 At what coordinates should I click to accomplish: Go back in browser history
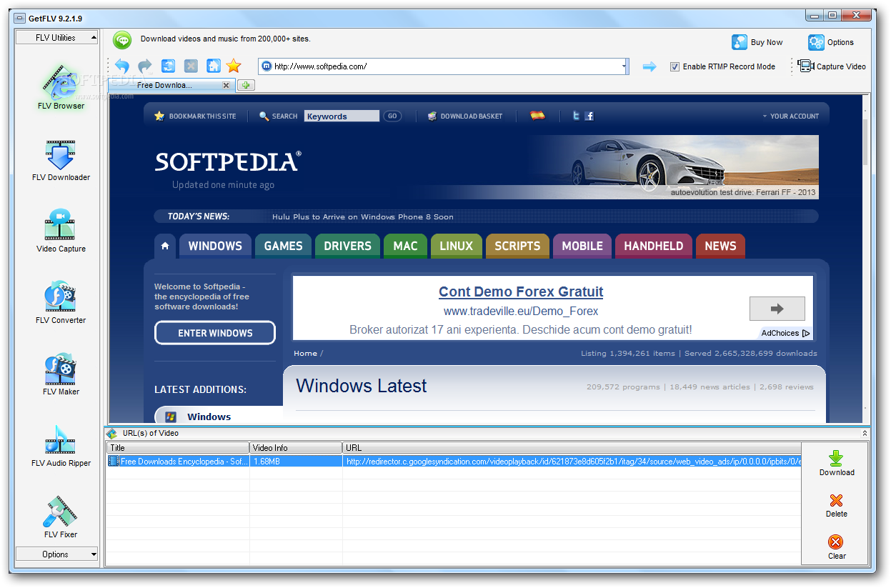(x=122, y=66)
